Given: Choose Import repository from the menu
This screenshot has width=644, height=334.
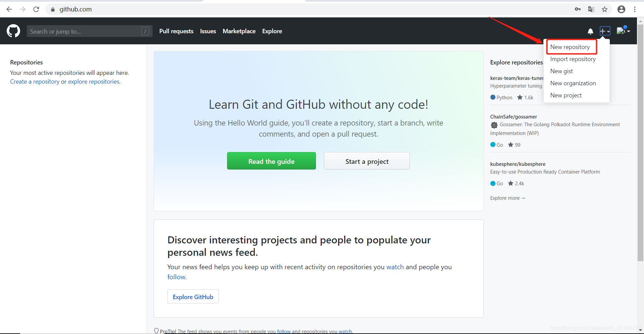Looking at the screenshot, I should coord(573,59).
